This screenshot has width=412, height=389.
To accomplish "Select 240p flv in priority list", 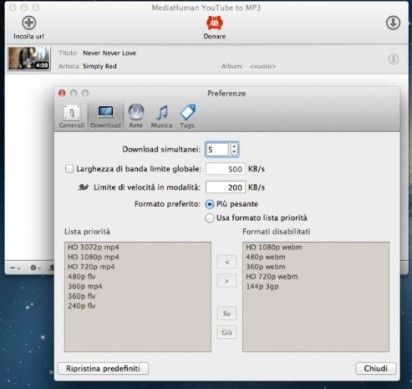I will [82, 306].
